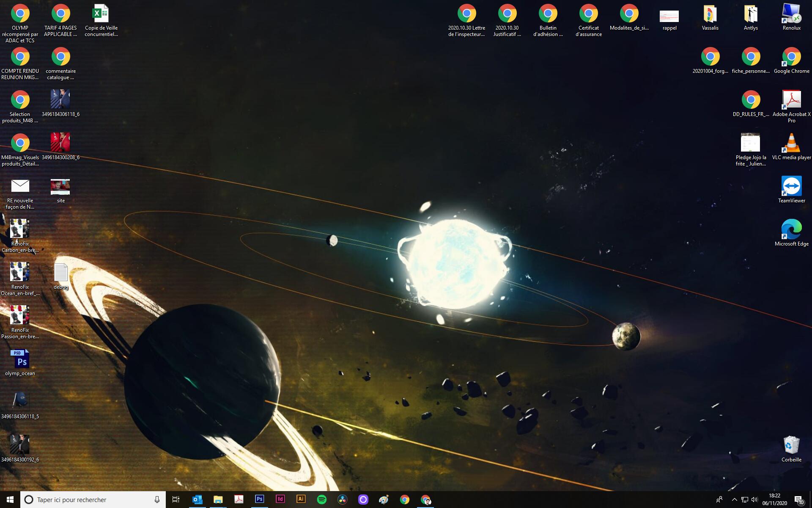Open the notification center

(x=798, y=500)
